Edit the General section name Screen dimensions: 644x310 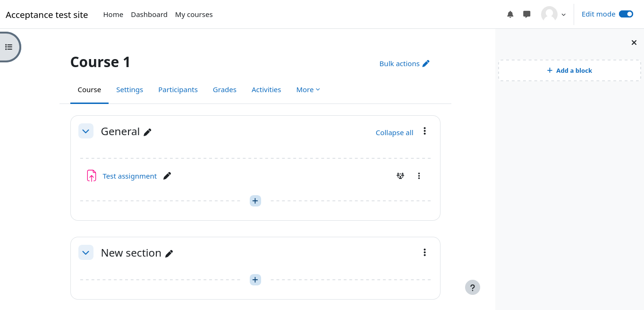click(148, 132)
